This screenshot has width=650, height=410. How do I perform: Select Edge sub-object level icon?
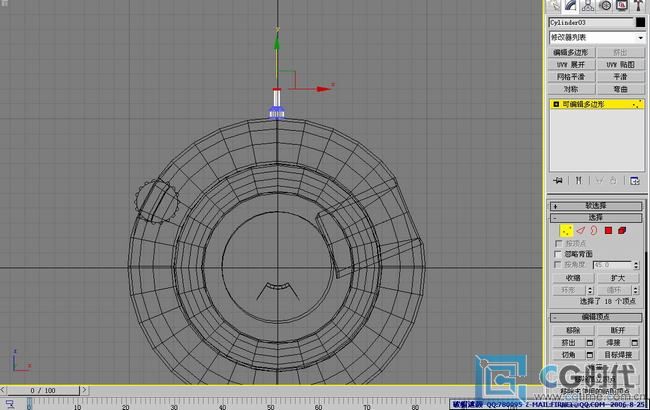click(x=580, y=230)
